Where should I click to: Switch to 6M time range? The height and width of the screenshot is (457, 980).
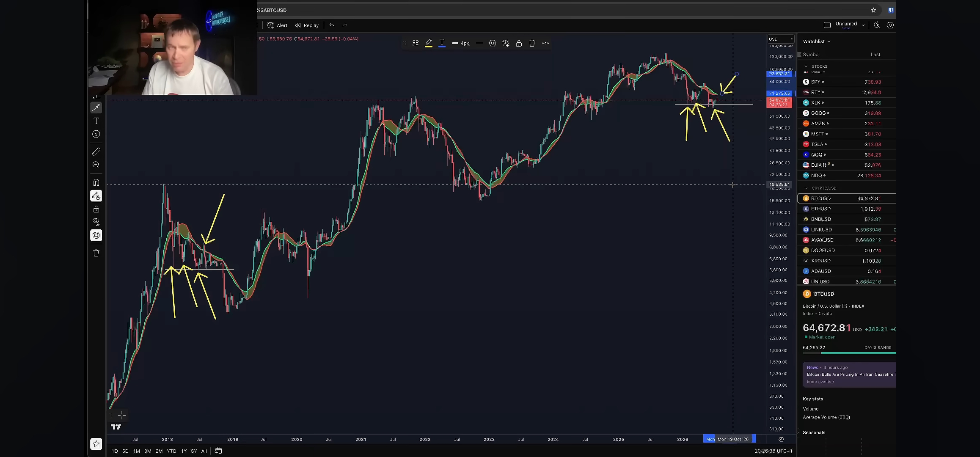pos(159,451)
